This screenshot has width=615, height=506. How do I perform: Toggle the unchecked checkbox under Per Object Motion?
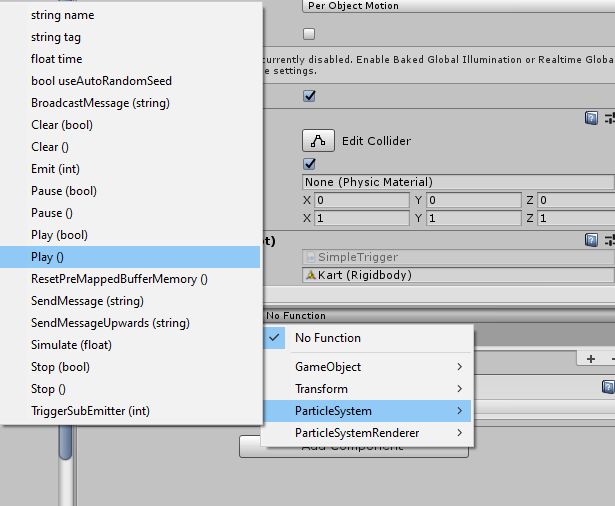pyautogui.click(x=309, y=34)
